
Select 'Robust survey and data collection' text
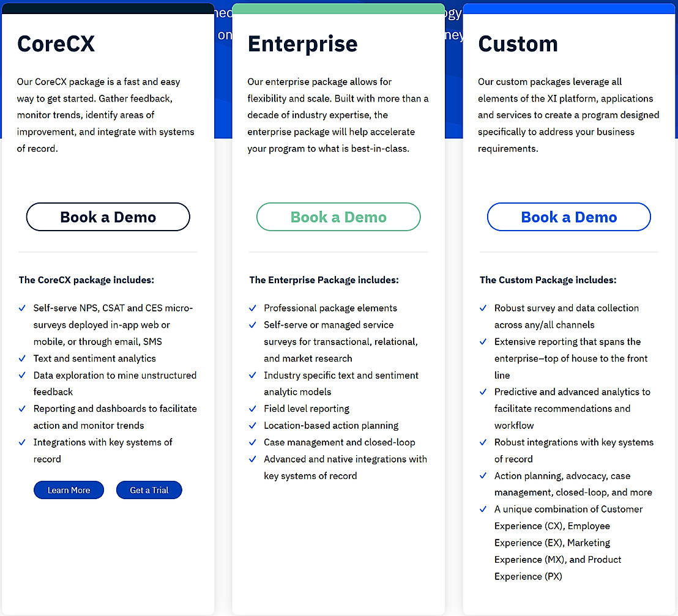[x=567, y=308]
